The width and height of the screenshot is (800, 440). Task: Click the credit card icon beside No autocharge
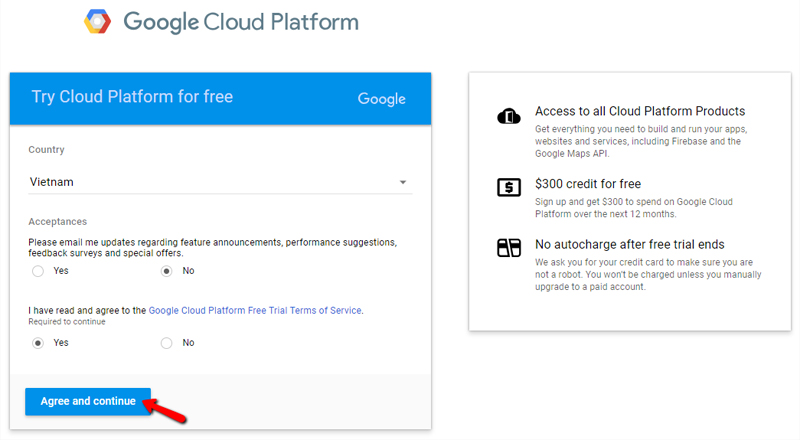pyautogui.click(x=509, y=248)
